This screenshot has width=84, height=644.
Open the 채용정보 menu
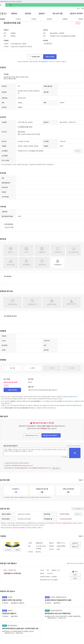(x=14, y=14)
